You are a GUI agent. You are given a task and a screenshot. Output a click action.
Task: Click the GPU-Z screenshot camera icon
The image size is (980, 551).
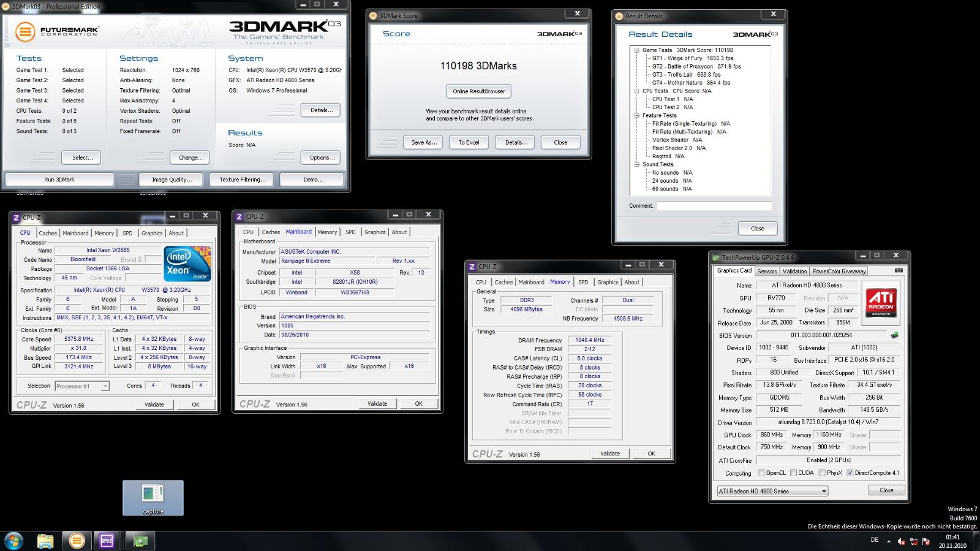(x=899, y=270)
